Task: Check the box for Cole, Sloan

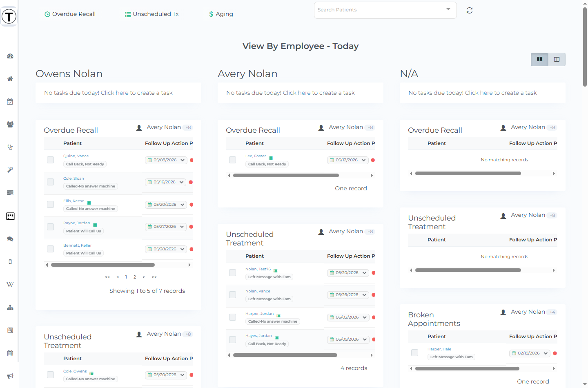Action: coord(51,182)
